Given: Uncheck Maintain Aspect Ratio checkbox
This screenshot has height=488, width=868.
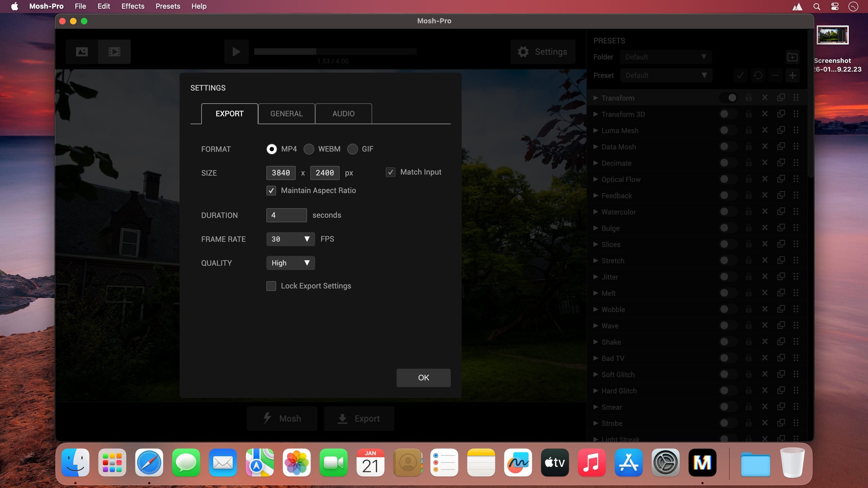Looking at the screenshot, I should coord(271,191).
